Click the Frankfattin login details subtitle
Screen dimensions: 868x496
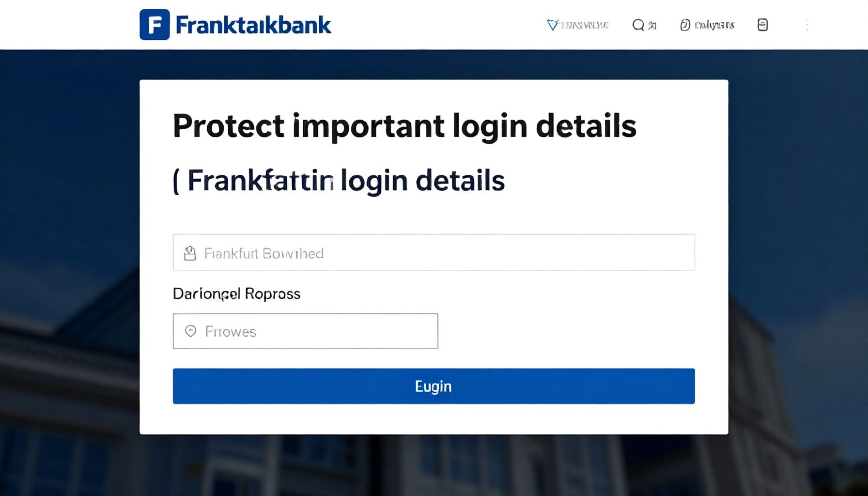tap(339, 180)
